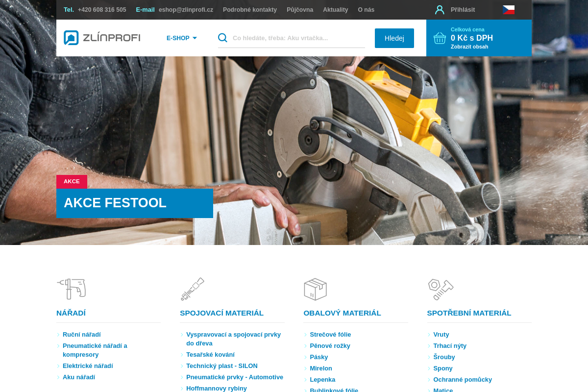Click the Hledej search button

pyautogui.click(x=394, y=38)
